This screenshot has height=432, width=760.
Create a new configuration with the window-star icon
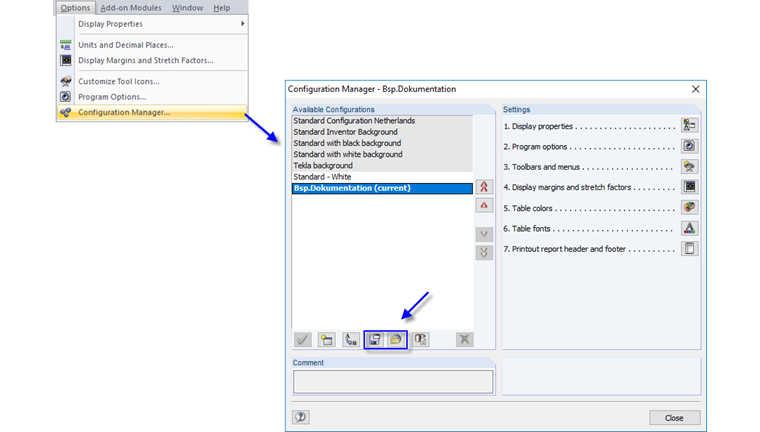[x=327, y=339]
